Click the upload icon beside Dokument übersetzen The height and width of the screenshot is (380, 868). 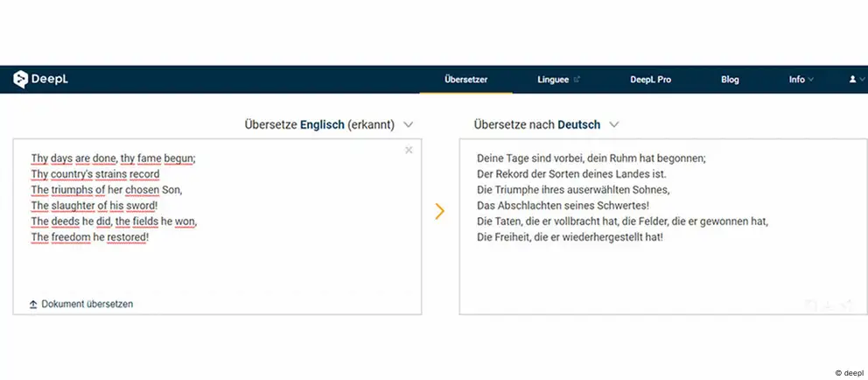pyautogui.click(x=33, y=304)
